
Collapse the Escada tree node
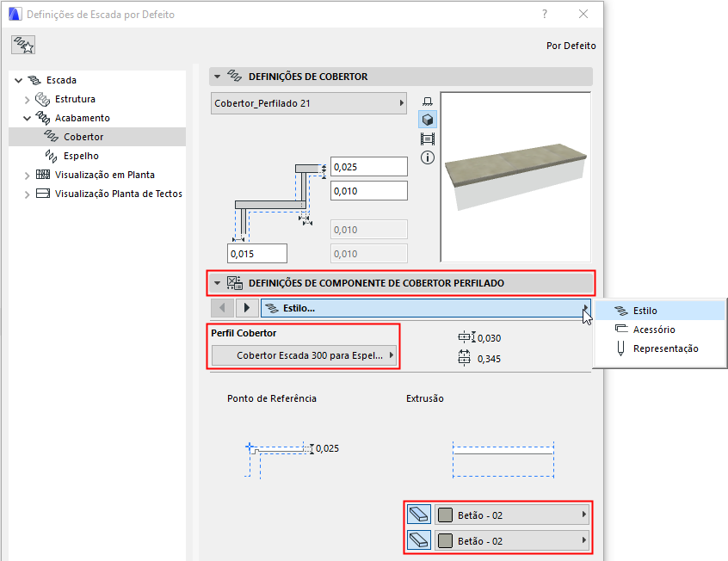[19, 80]
